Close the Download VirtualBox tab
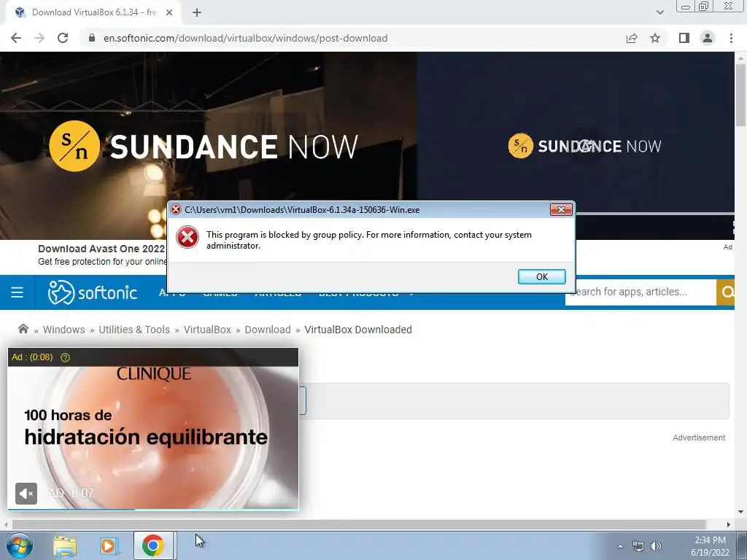Image resolution: width=747 pixels, height=560 pixels. [x=169, y=12]
